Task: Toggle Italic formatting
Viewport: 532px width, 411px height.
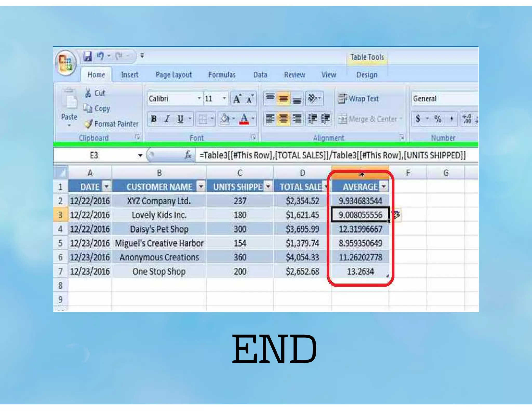Action: coord(167,119)
